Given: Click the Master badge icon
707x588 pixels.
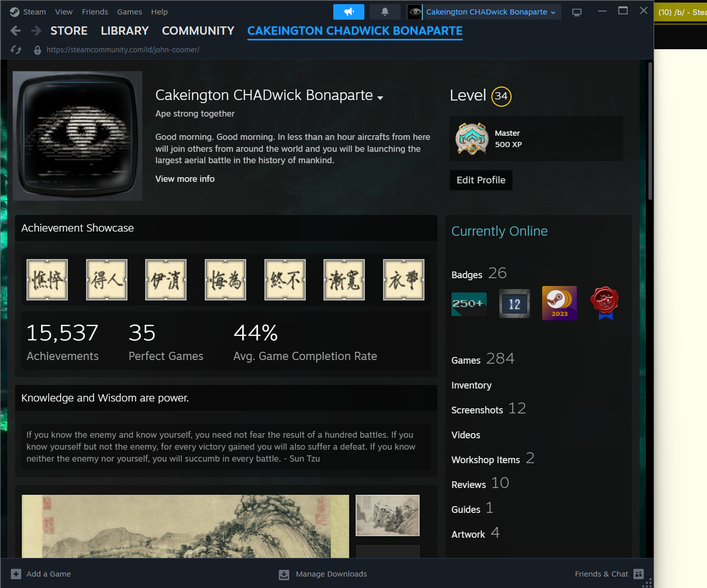Looking at the screenshot, I should click(472, 139).
